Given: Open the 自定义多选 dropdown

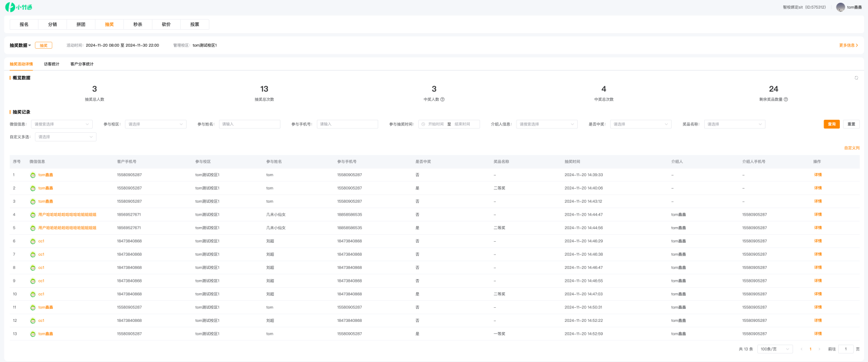Looking at the screenshot, I should (x=66, y=137).
